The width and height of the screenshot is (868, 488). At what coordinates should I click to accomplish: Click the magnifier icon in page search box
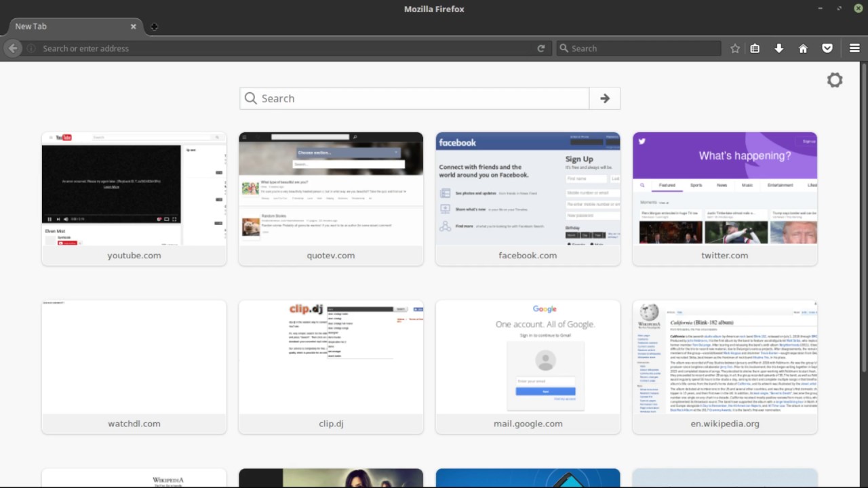(251, 98)
